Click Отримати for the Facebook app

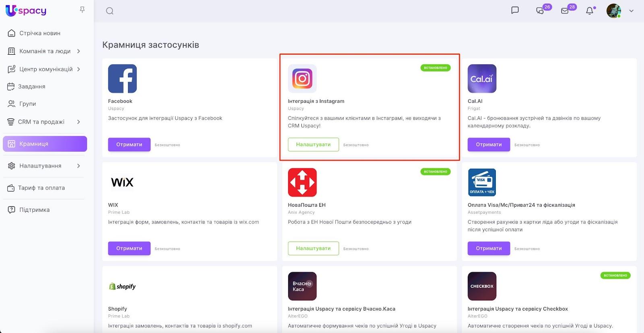click(129, 145)
